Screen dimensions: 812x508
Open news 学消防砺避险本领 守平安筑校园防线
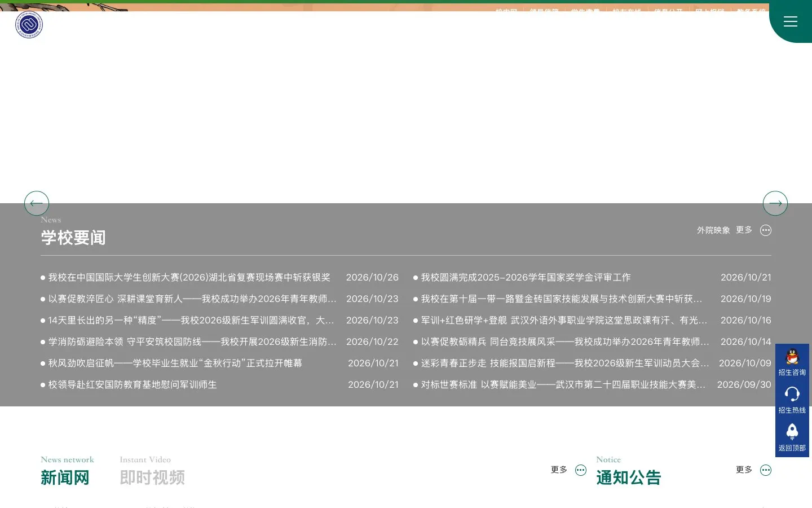[192, 342]
